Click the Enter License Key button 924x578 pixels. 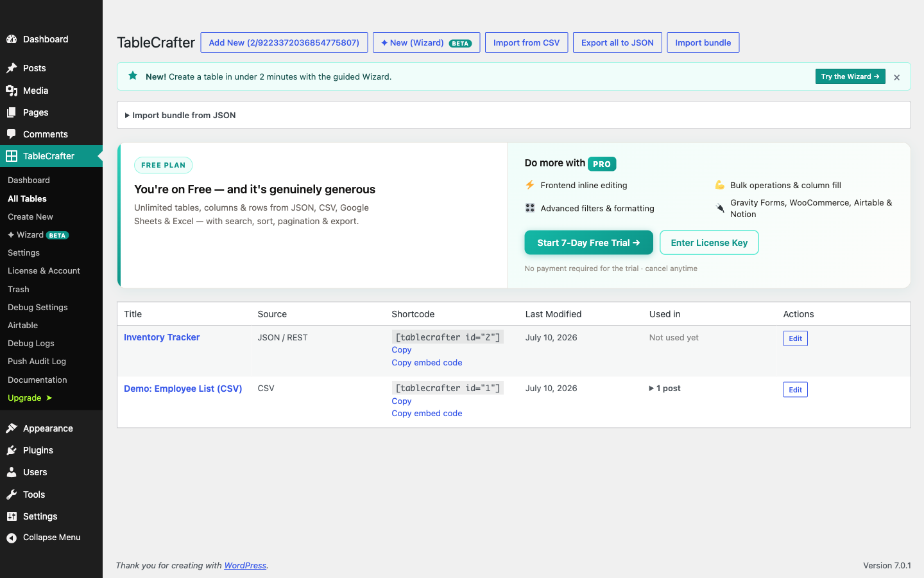(x=709, y=243)
